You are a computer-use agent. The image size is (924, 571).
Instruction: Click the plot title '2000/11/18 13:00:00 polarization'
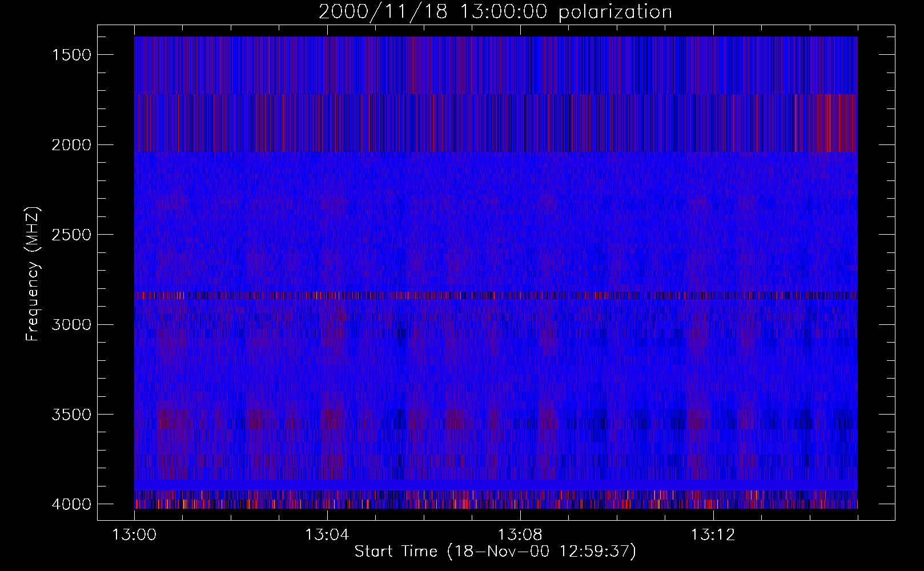pyautogui.click(x=495, y=12)
